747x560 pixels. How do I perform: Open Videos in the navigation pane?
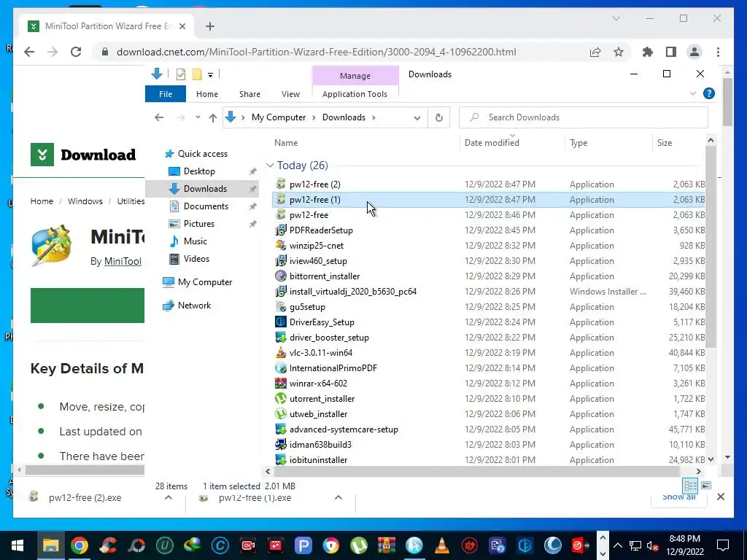click(196, 259)
